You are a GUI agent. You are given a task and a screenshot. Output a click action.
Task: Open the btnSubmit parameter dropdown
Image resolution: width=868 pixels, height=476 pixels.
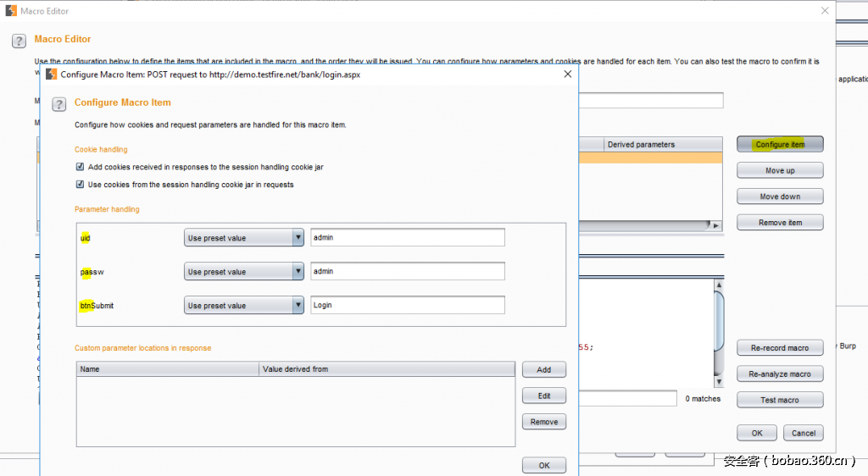pyautogui.click(x=243, y=306)
